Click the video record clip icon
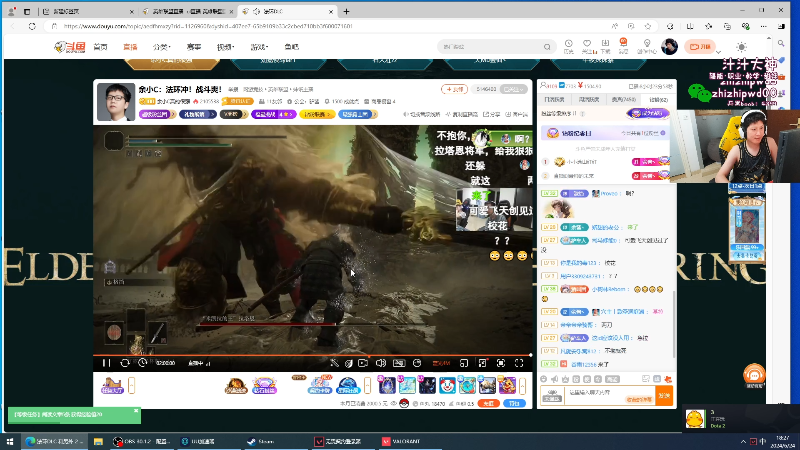 [363, 363]
